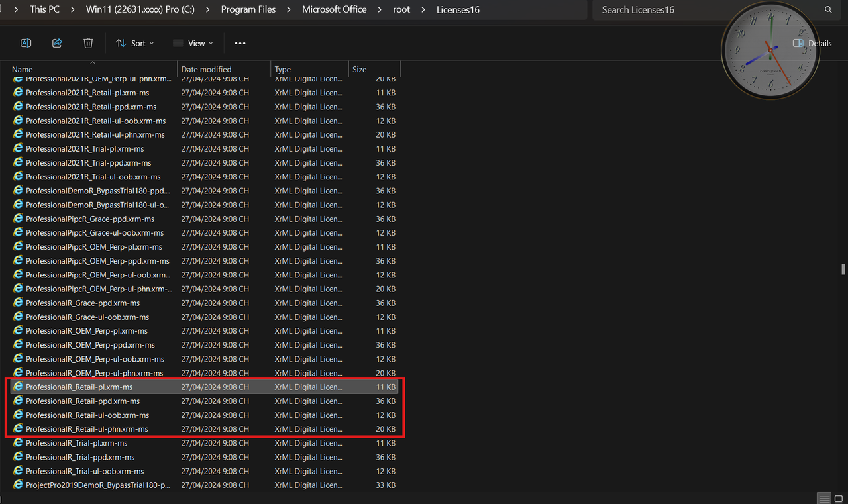Click the file icon of ProfessionalR_Trial-ppd.xrm-ms

click(18, 457)
